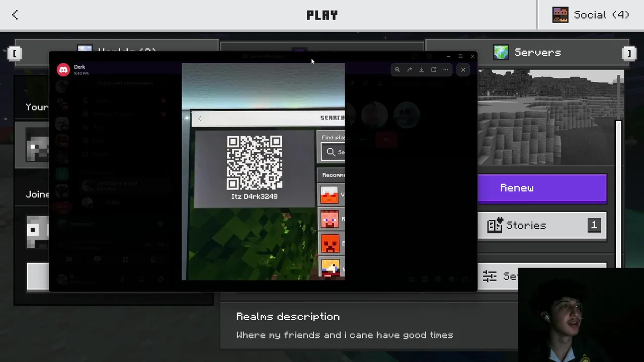Minimize the Discord window

tap(448, 56)
